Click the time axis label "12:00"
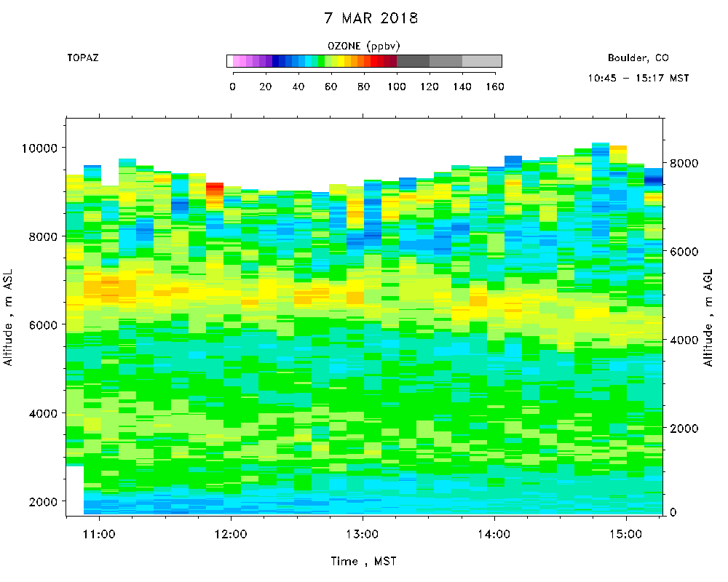Viewport: 728px width, 582px height. (231, 534)
